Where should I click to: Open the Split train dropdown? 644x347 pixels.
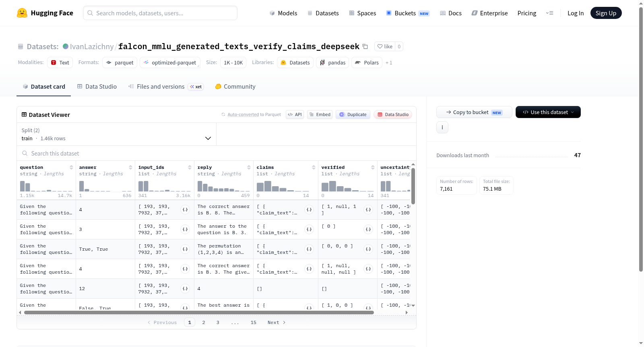click(x=116, y=134)
